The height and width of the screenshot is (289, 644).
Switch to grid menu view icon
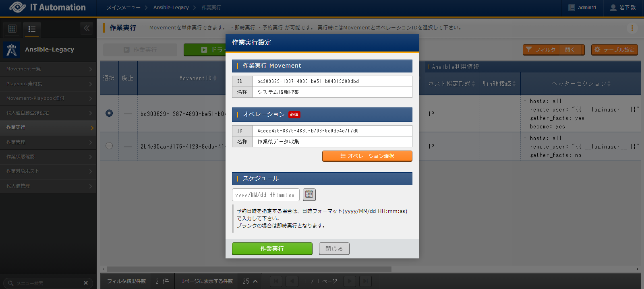tap(12, 29)
